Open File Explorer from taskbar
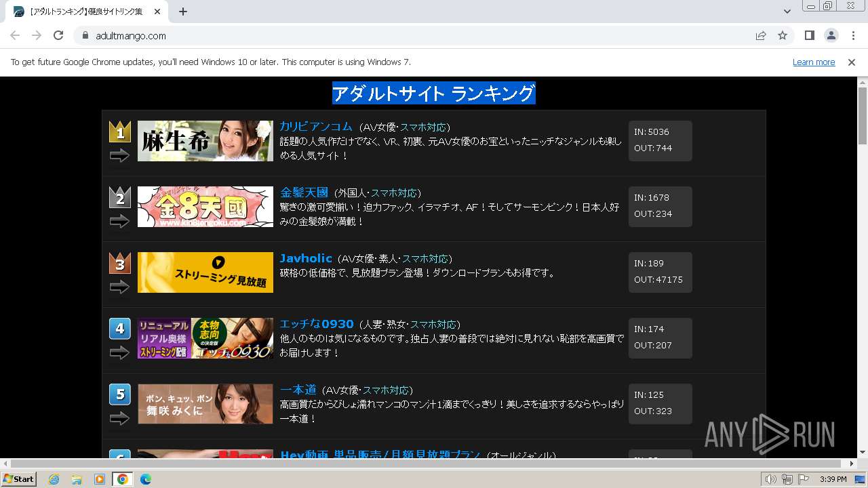The height and width of the screenshot is (488, 868). (x=77, y=479)
